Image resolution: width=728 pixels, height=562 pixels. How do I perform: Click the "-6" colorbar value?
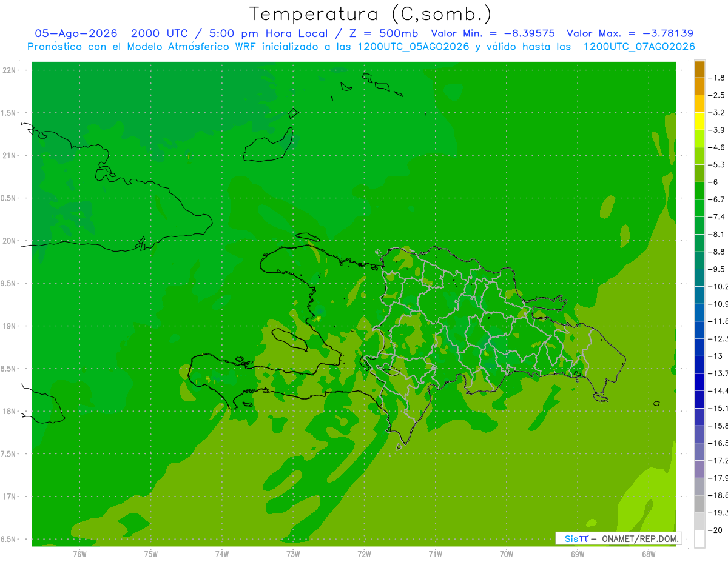coord(714,182)
